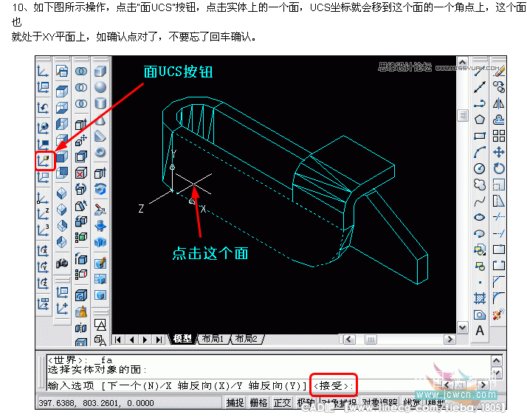Screen dimensions: 527x420
Task: Select the Spline draw tool
Action: click(x=480, y=201)
